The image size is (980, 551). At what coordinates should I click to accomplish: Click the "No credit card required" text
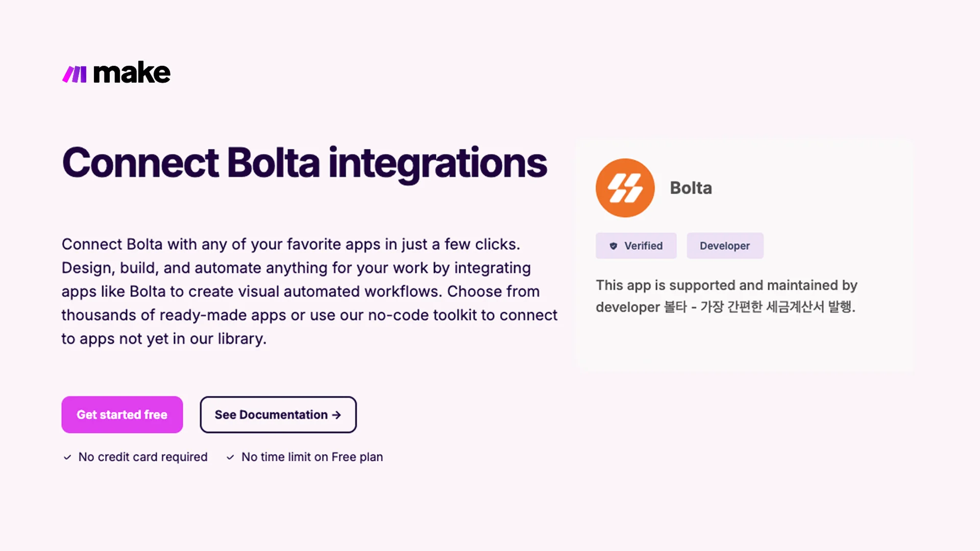point(143,457)
